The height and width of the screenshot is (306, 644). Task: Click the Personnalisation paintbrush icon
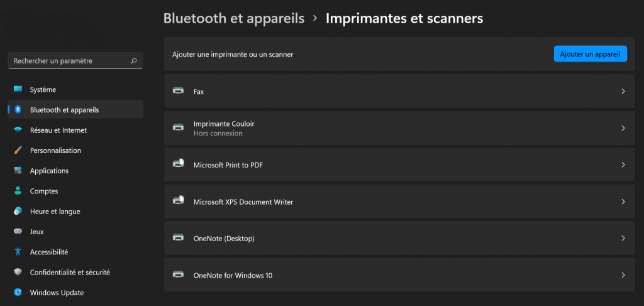pyautogui.click(x=18, y=150)
